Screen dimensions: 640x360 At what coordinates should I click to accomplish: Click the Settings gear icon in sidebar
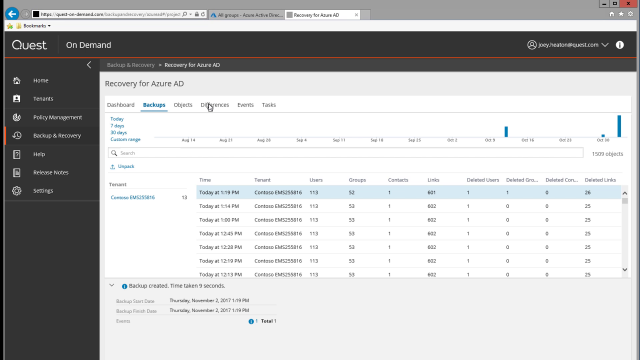(x=17, y=191)
